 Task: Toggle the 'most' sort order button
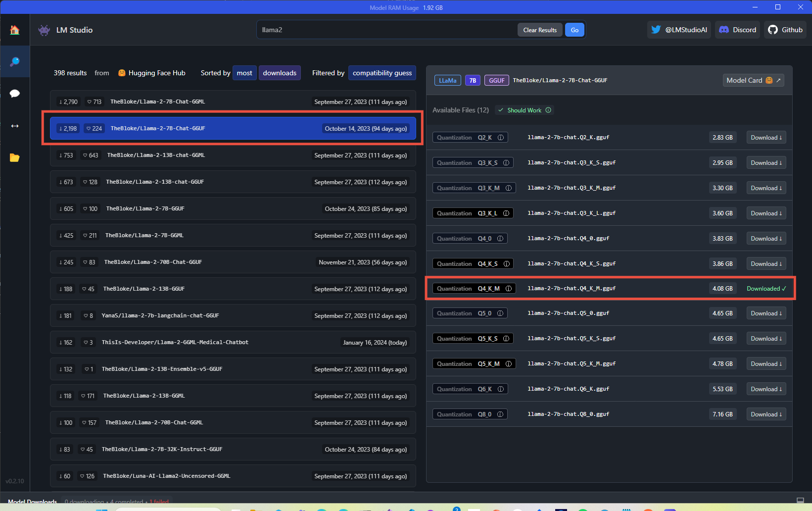pyautogui.click(x=244, y=73)
